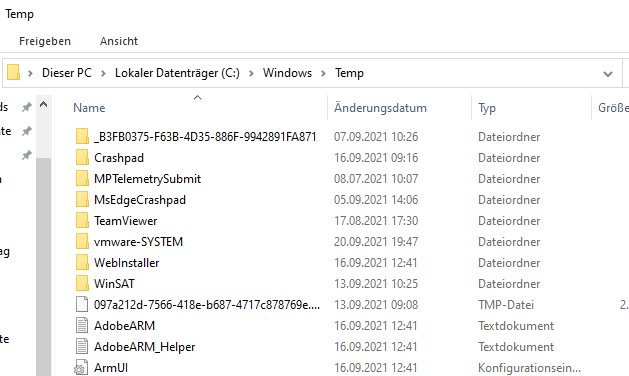The width and height of the screenshot is (629, 376).
Task: Select the _B3FB0375-F63B-4D35-886F-9942891FA871 folder name
Action: (205, 137)
